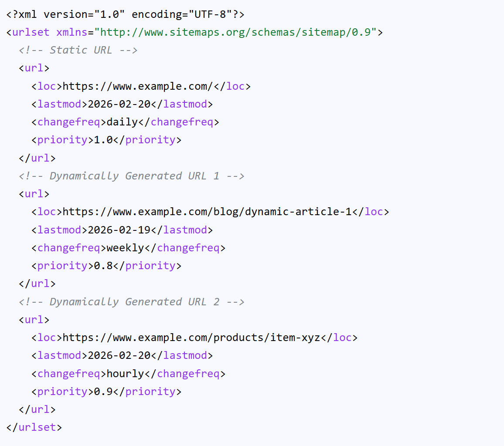Click the Dynamically Generated URL 2 comment
The width and height of the screenshot is (504, 446).
131,301
